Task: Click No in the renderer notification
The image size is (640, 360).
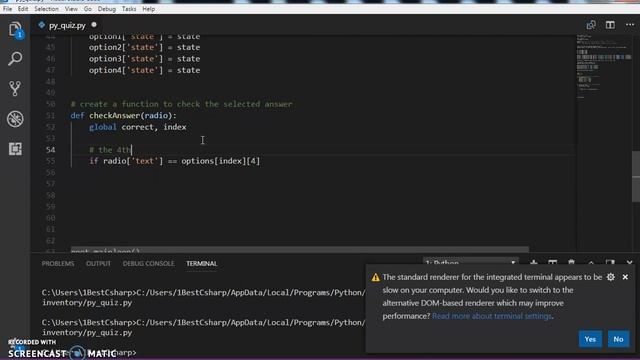Action: [x=618, y=339]
